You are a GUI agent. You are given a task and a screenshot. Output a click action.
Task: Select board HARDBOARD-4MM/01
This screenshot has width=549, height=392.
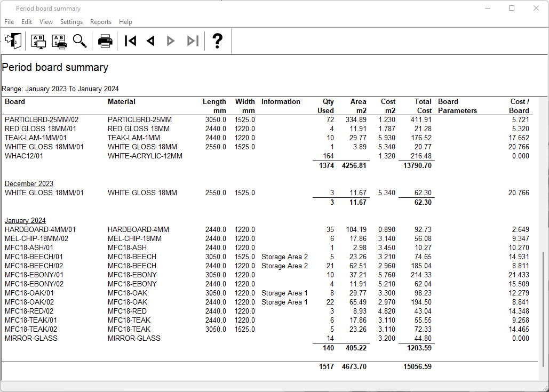click(40, 229)
